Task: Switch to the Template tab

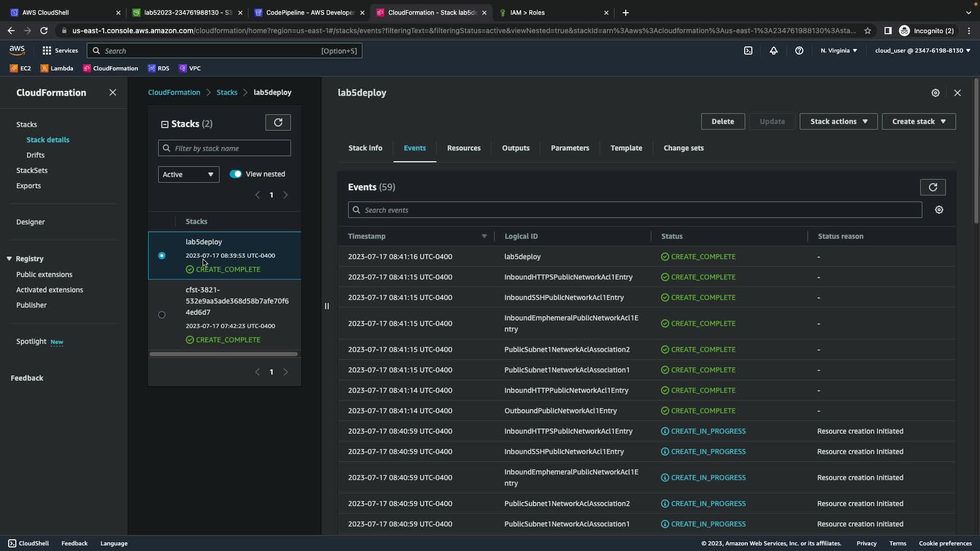Action: (626, 148)
